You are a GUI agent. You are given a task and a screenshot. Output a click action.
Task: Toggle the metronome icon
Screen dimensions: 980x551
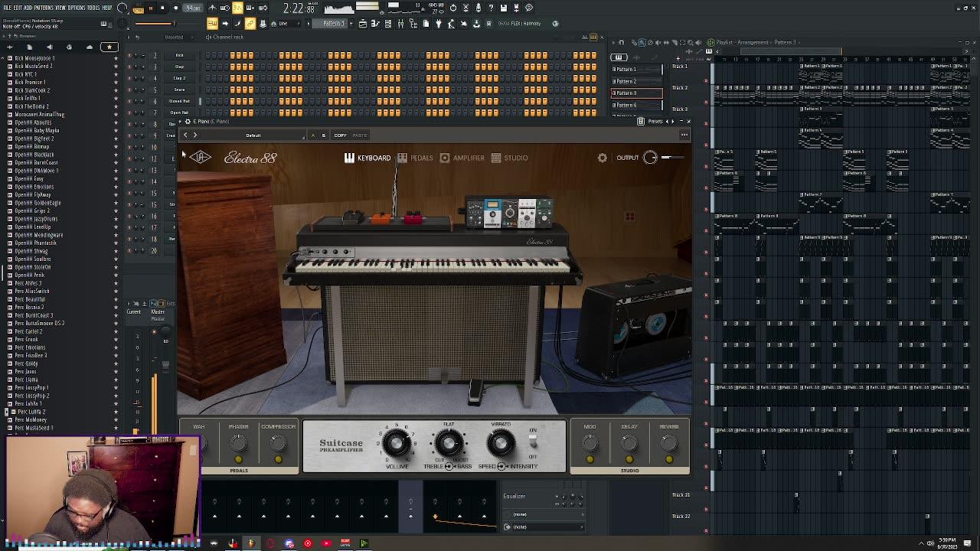point(213,8)
